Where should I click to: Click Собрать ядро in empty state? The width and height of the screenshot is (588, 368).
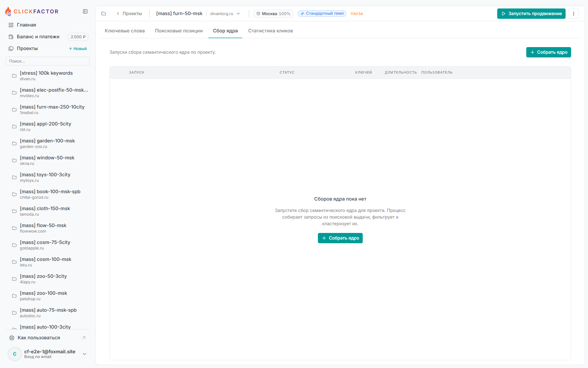pos(340,238)
